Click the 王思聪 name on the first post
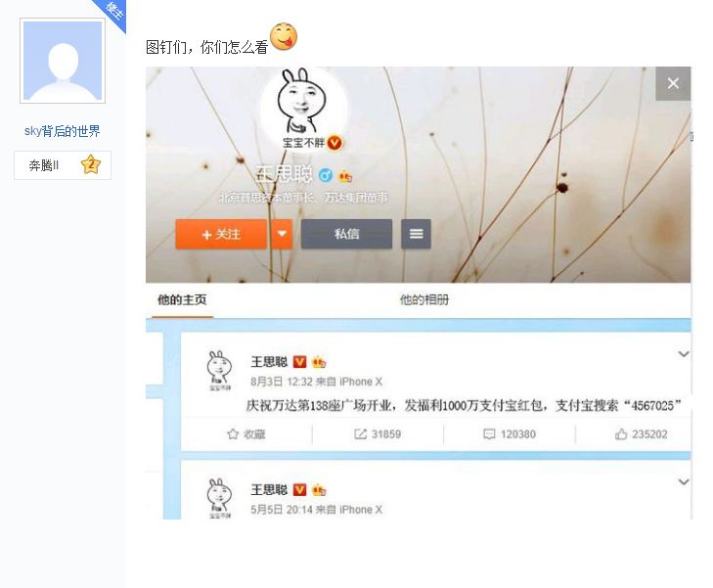 click(269, 362)
